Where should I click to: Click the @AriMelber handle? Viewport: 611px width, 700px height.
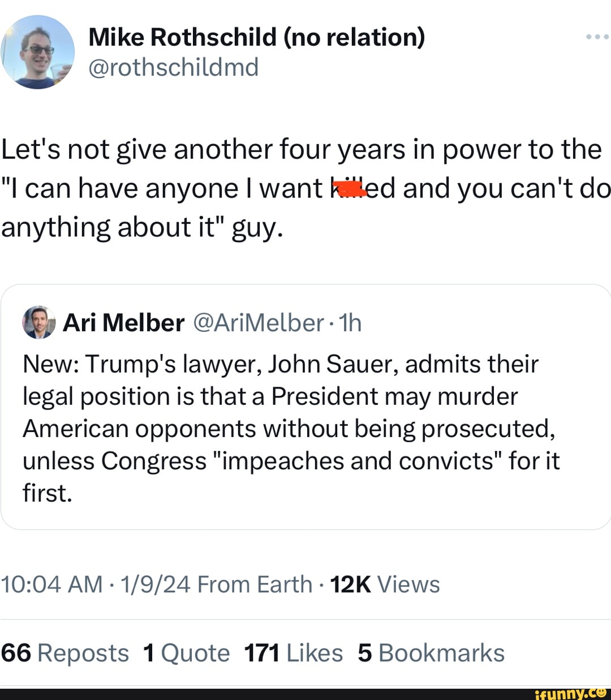pyautogui.click(x=258, y=323)
